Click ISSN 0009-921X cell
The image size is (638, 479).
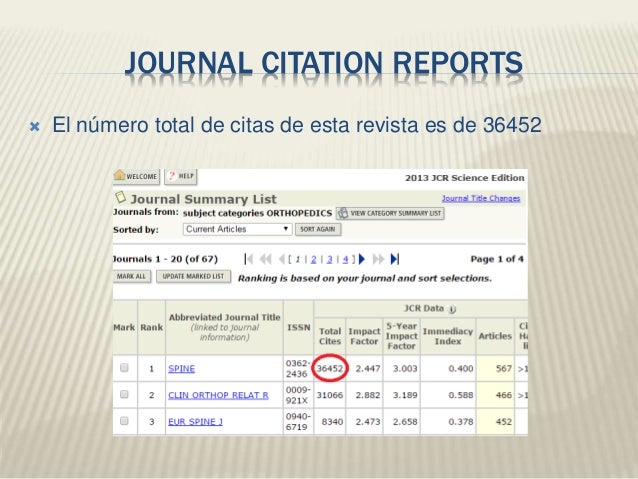298,395
